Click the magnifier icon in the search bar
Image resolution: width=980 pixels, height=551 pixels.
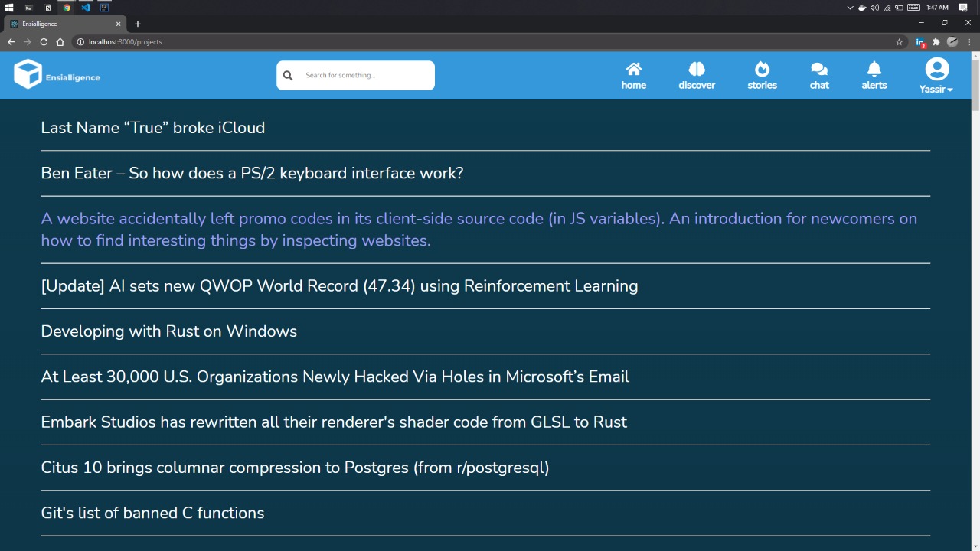pyautogui.click(x=288, y=75)
